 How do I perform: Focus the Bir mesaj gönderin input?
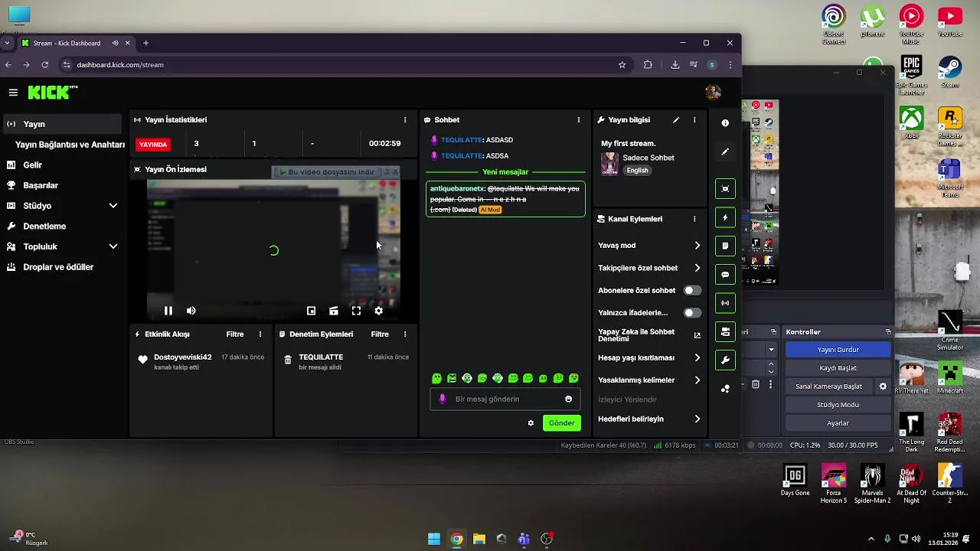pyautogui.click(x=505, y=399)
